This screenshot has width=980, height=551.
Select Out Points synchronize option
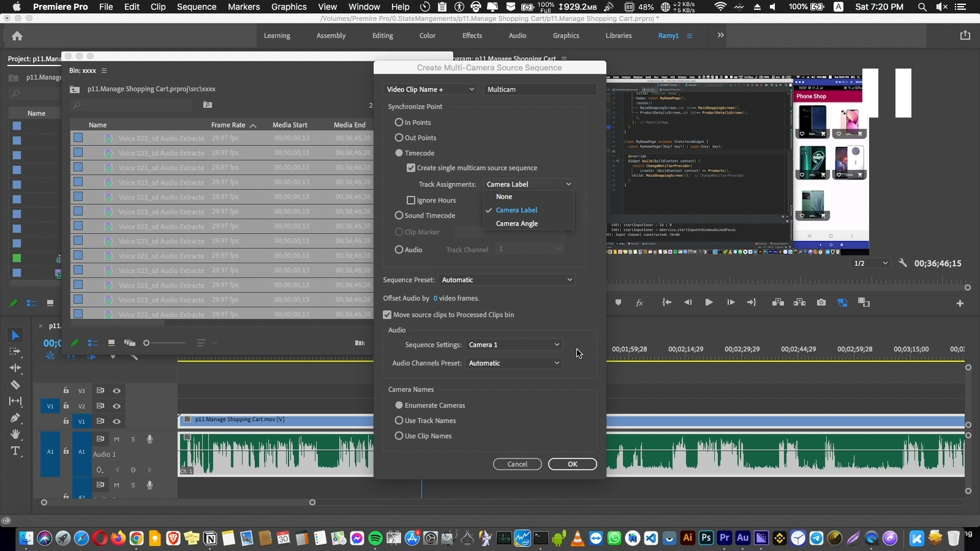point(399,138)
